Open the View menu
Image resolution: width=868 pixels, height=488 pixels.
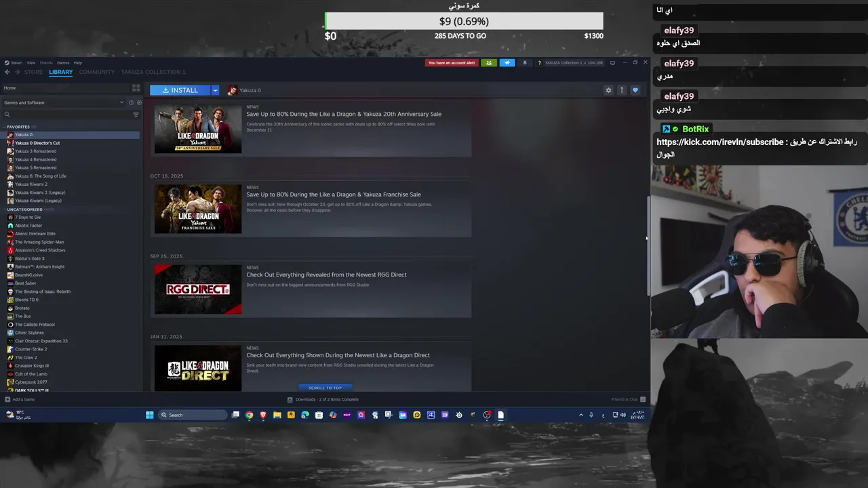(x=31, y=63)
